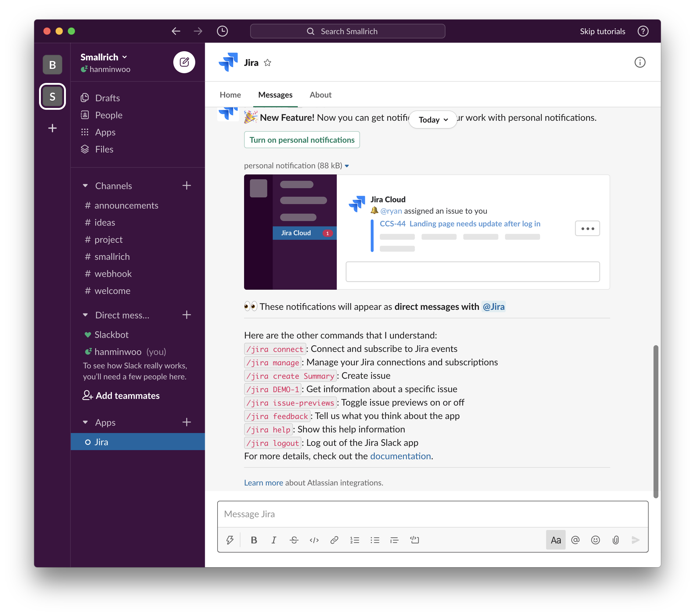This screenshot has width=695, height=616.
Task: Open the emoji picker smiley icon
Action: 595,540
